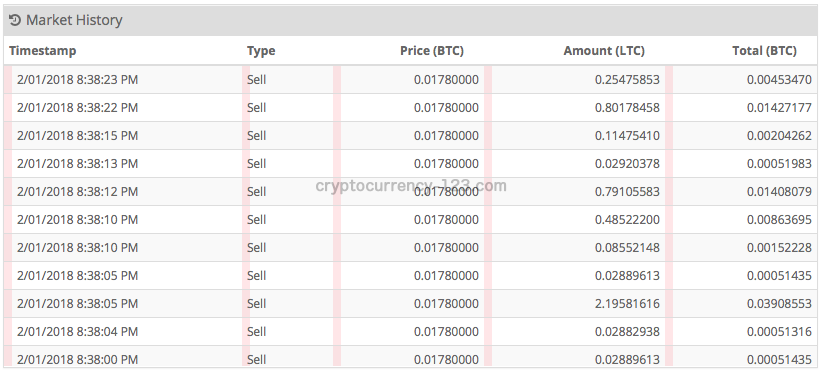Click the Sell type in 8:38:13 row
The width and height of the screenshot is (822, 373).
pyautogui.click(x=256, y=163)
